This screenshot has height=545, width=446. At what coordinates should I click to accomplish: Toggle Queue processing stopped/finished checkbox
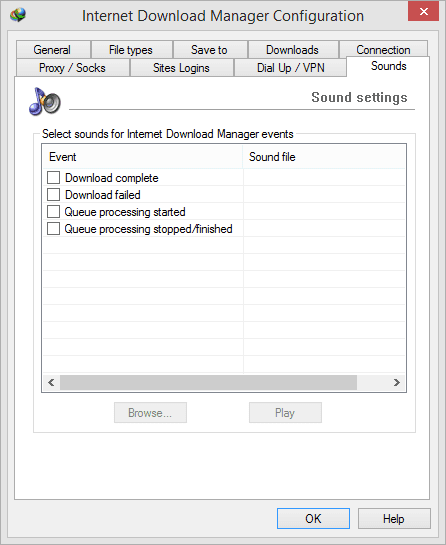53,229
